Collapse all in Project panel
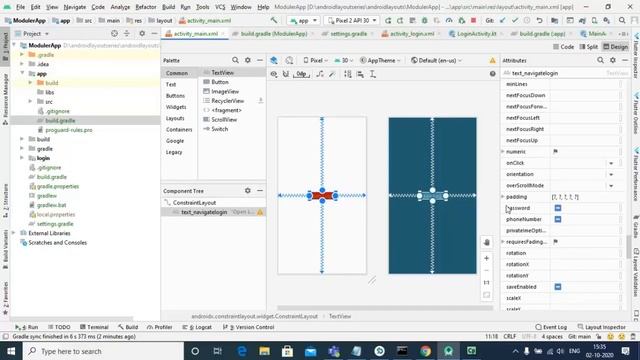640x360 pixels. 127,33
